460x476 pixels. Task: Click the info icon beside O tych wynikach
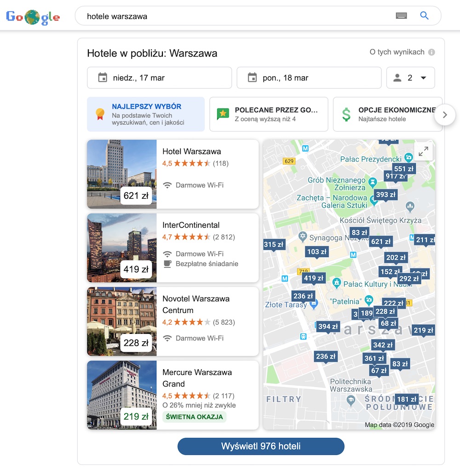(x=431, y=52)
